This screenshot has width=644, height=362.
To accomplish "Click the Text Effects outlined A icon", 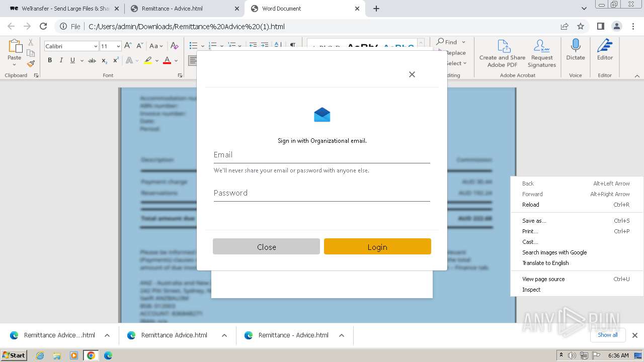I will (129, 60).
